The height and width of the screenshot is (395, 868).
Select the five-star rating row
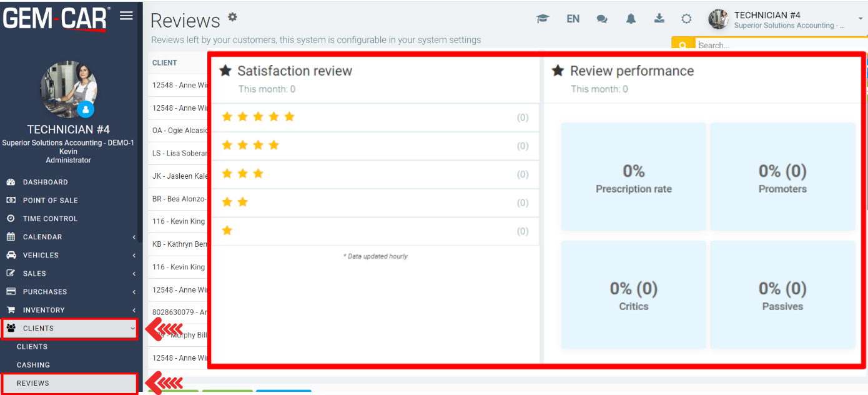pyautogui.click(x=375, y=117)
